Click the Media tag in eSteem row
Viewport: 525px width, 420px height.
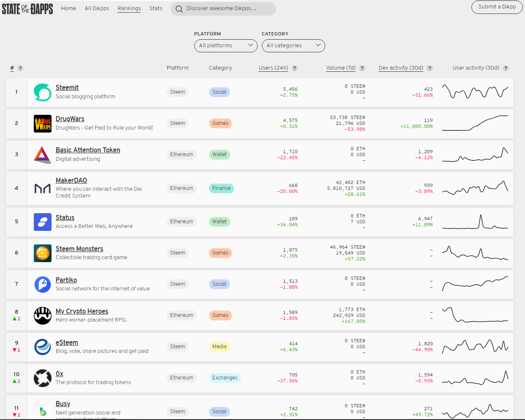pyautogui.click(x=219, y=347)
